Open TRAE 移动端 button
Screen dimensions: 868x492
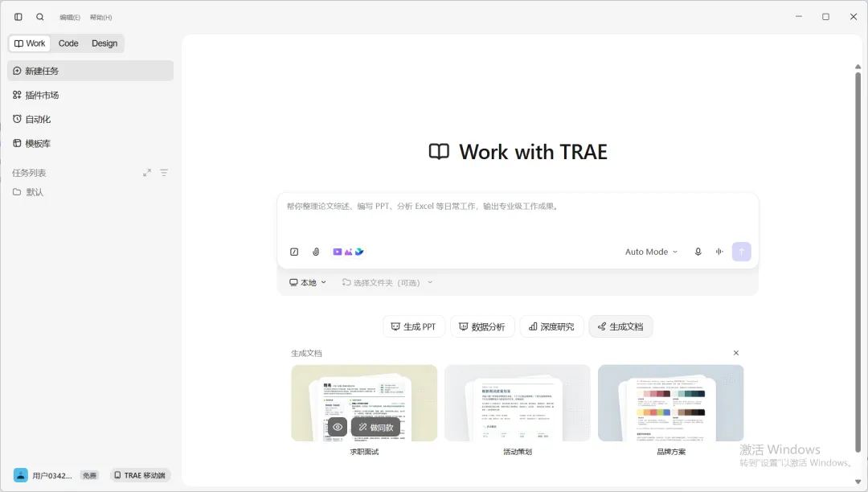tap(140, 475)
